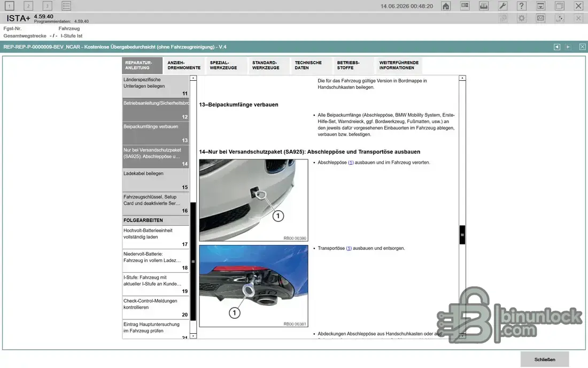Click the step list scroll down arrow
Viewport: 588px width, 368px height.
tap(193, 336)
